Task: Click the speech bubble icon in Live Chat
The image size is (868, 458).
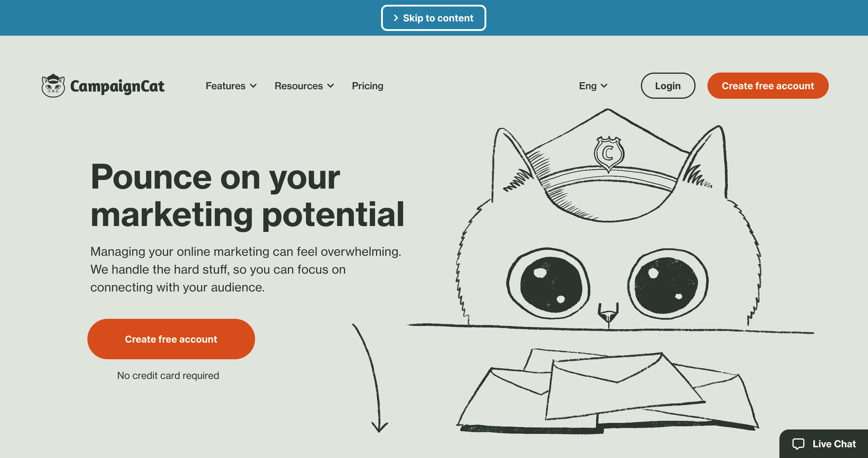Action: coord(798,444)
